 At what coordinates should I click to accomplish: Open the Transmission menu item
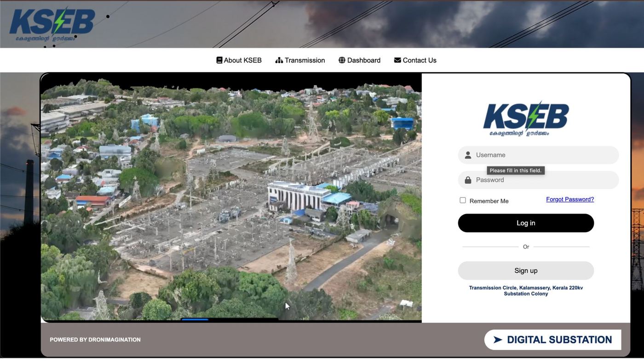pyautogui.click(x=300, y=60)
